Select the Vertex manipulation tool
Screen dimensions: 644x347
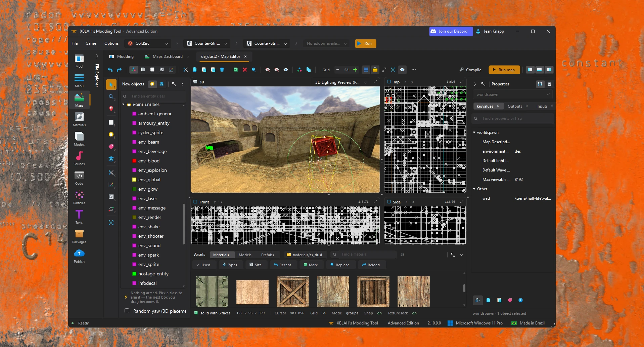(x=111, y=185)
